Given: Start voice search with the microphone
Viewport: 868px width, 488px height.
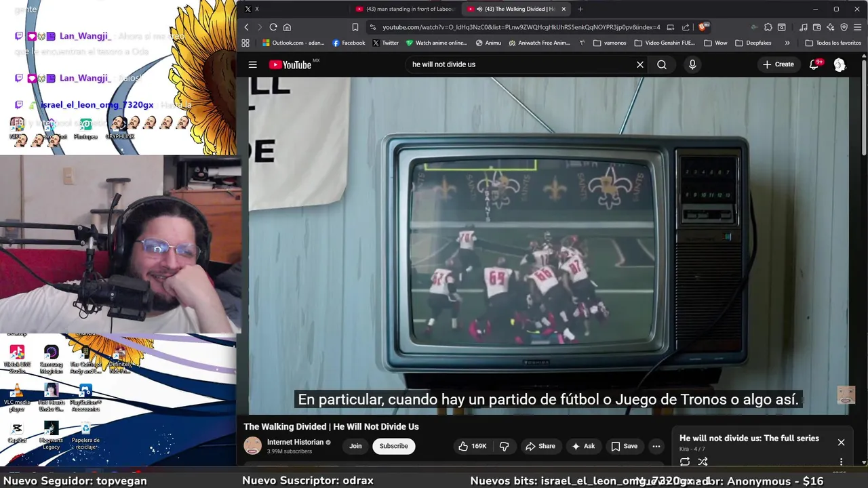Looking at the screenshot, I should pos(692,64).
